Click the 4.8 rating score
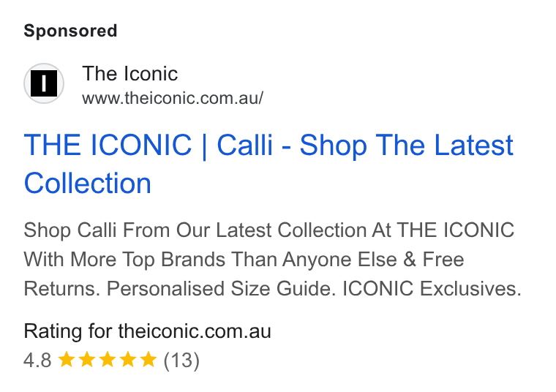 37,361
